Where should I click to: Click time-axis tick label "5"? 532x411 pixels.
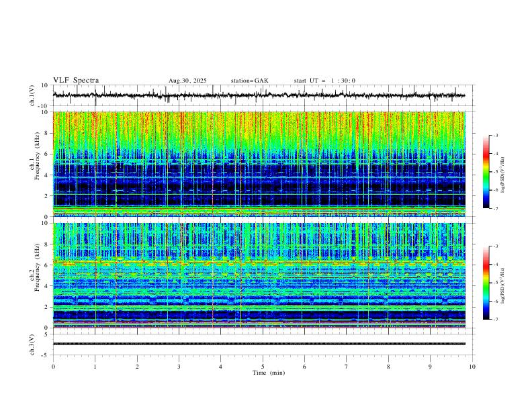click(x=263, y=367)
